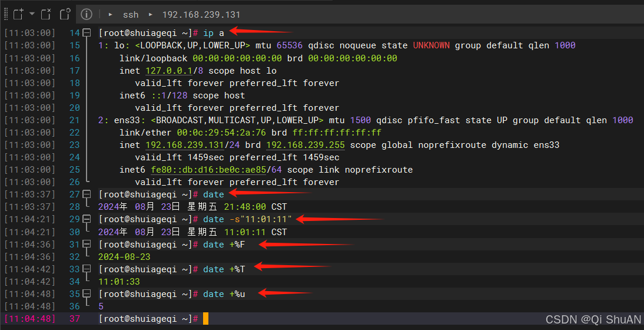Click line number 21 in the gutter
The image size is (644, 330).
[75, 120]
